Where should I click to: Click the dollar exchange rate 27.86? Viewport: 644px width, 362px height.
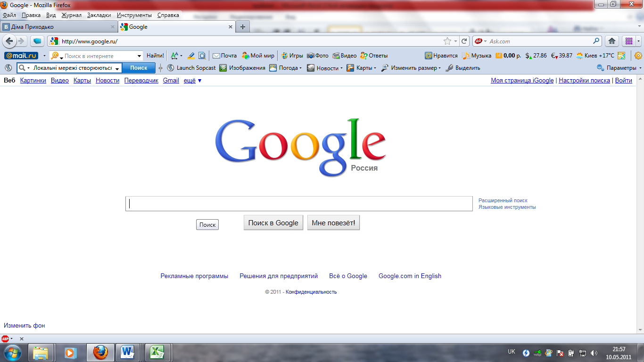[x=536, y=56]
